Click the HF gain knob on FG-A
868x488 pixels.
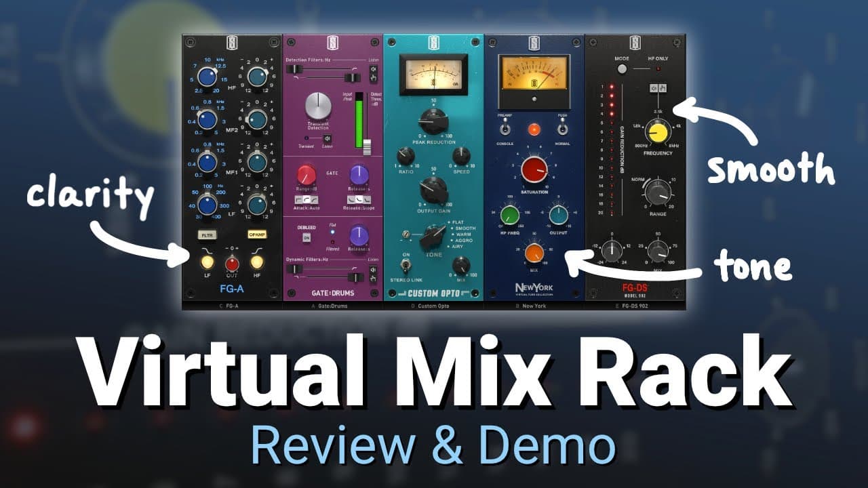(x=256, y=77)
